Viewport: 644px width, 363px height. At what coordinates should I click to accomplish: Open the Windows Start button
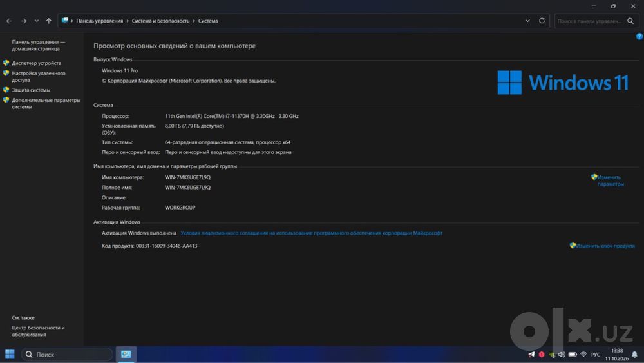pos(10,354)
